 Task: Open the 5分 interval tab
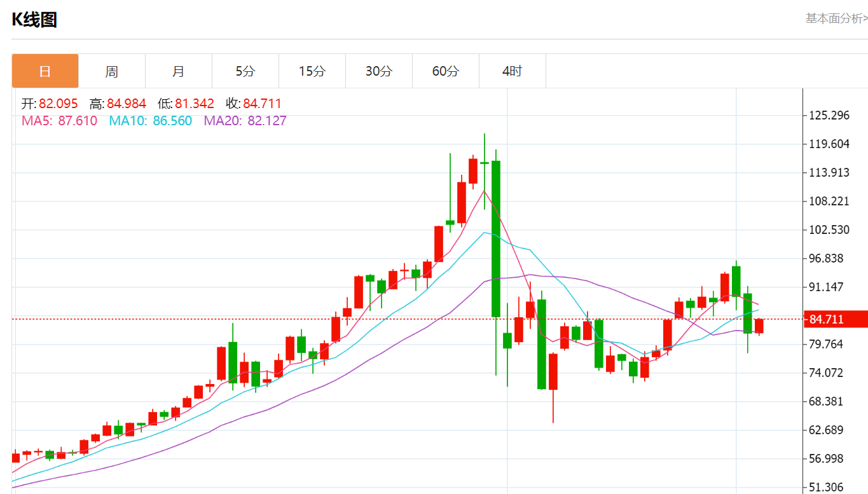tap(245, 71)
